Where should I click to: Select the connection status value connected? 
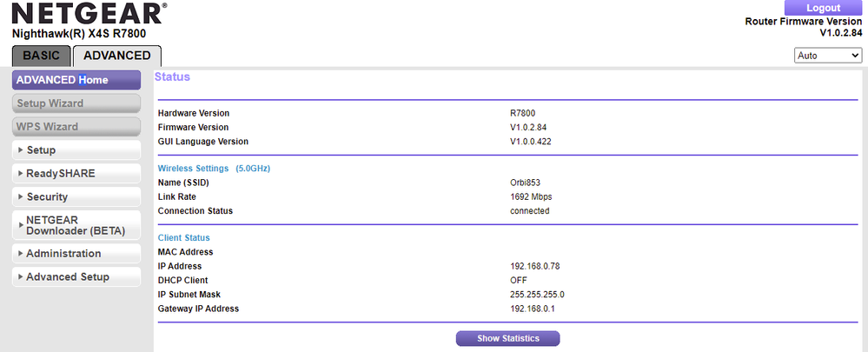point(530,211)
